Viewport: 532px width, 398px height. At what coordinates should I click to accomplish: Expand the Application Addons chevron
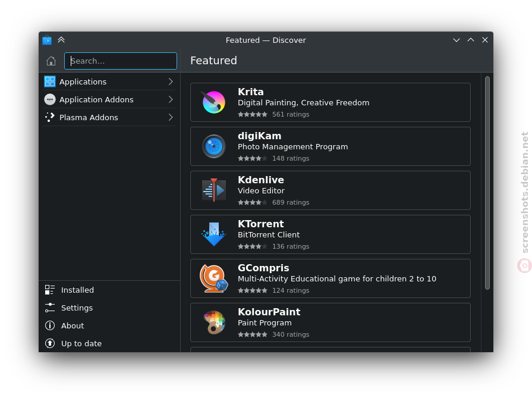[x=171, y=99]
